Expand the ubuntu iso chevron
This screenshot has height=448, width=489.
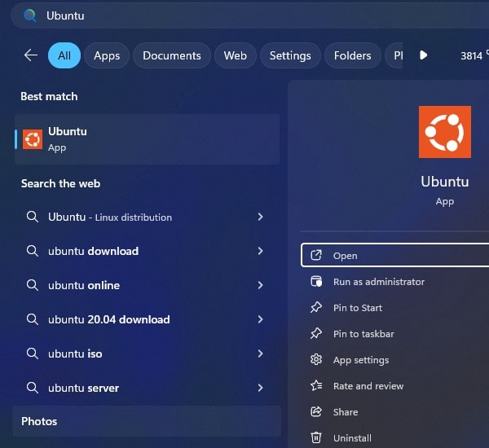tap(261, 354)
